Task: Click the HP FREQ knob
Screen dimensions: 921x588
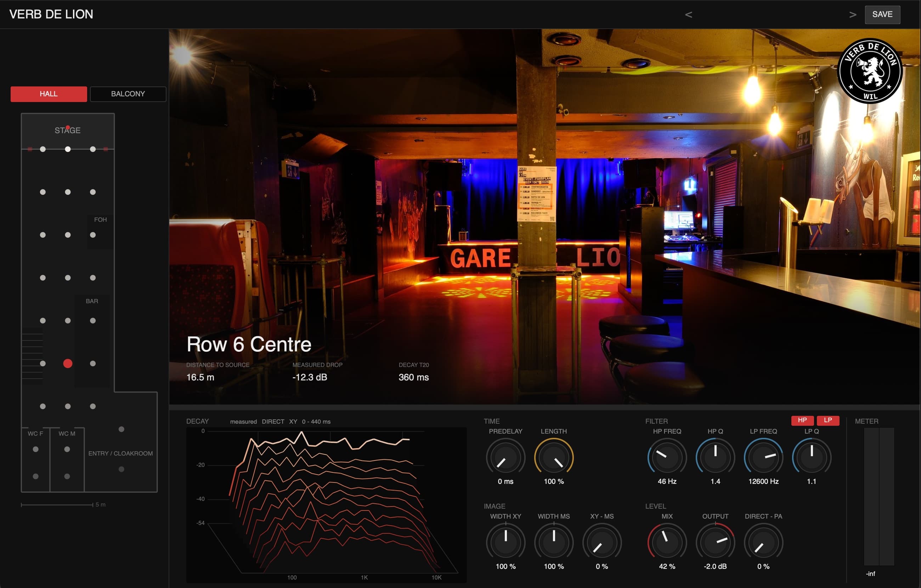Action: [667, 457]
